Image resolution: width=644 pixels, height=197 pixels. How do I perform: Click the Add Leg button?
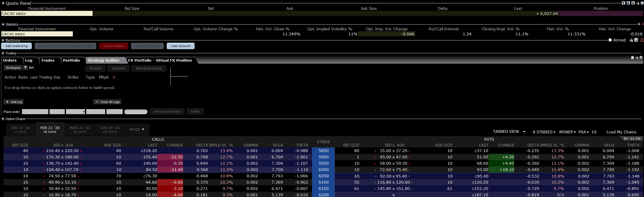pyautogui.click(x=14, y=102)
